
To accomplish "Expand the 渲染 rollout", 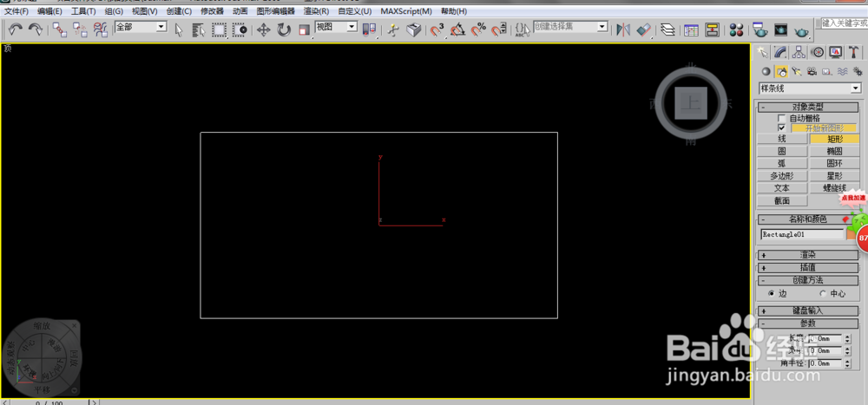I will coord(807,255).
